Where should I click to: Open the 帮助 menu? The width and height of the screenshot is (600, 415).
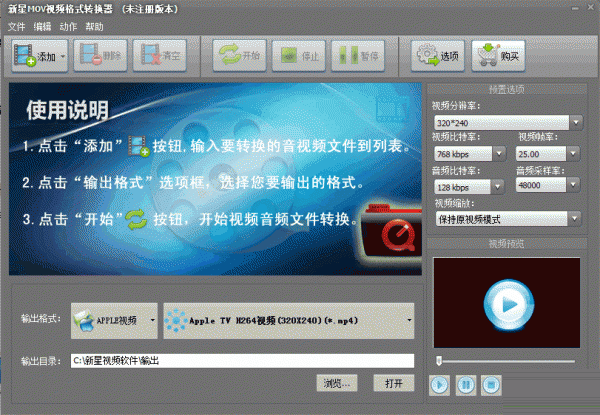pos(94,26)
